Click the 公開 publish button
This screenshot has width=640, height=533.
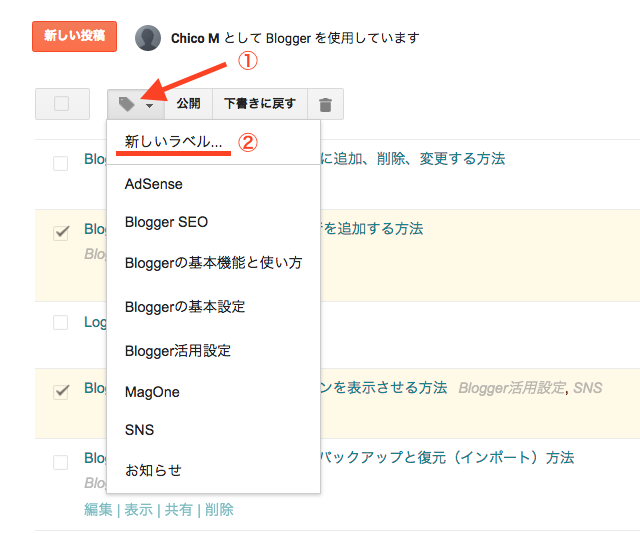pyautogui.click(x=189, y=104)
